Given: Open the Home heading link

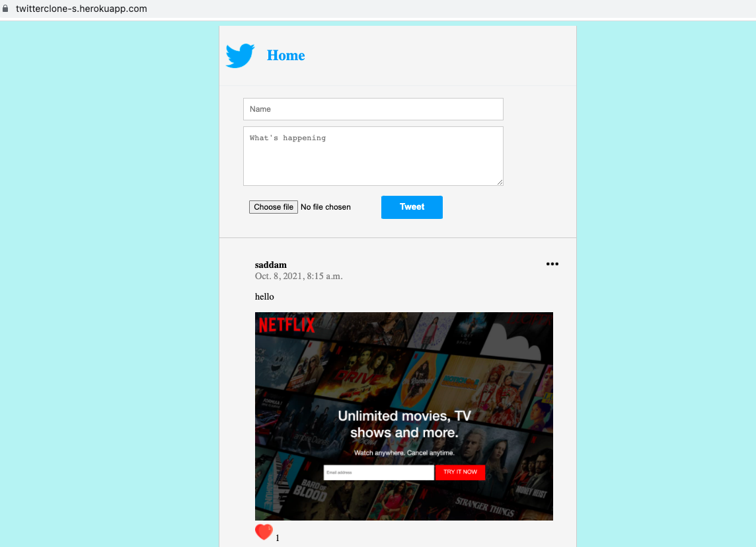Looking at the screenshot, I should click(286, 56).
